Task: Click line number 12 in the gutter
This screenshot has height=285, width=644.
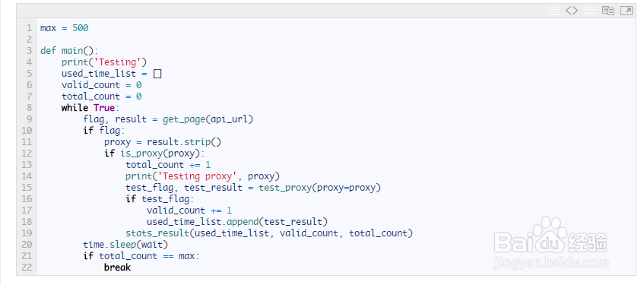Action: coord(27,154)
